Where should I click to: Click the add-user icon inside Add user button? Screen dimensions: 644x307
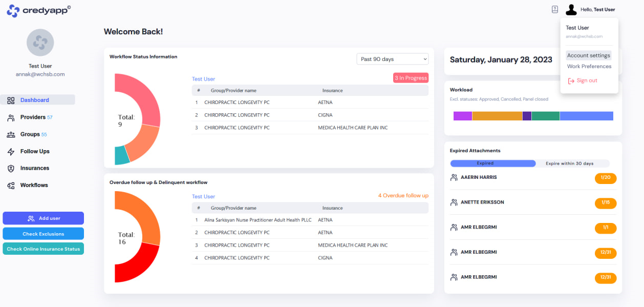(31, 218)
